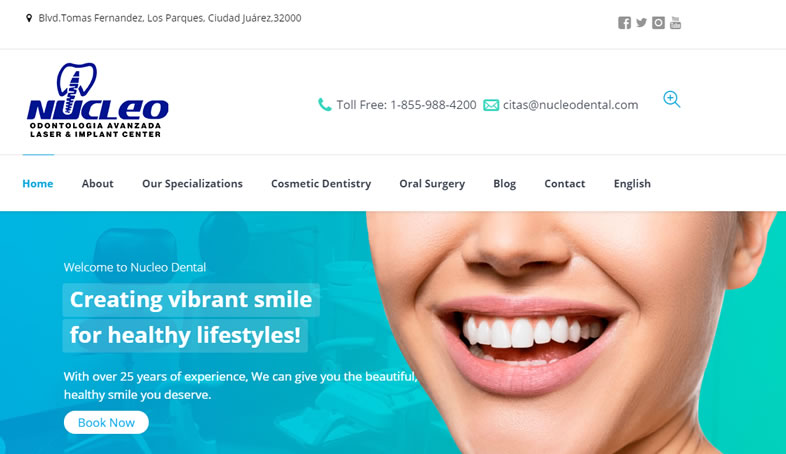This screenshot has height=454, width=786.
Task: Open the Contact page
Action: point(565,183)
